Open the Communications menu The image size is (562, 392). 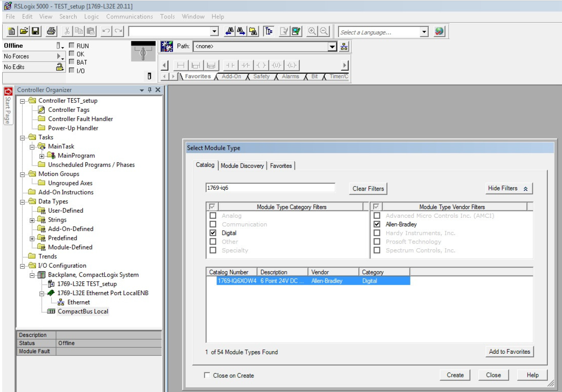(130, 16)
